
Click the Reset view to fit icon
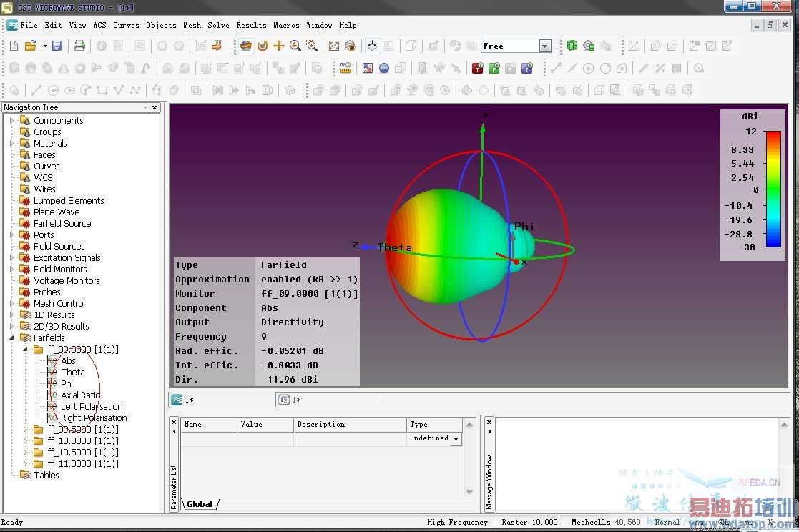click(334, 46)
